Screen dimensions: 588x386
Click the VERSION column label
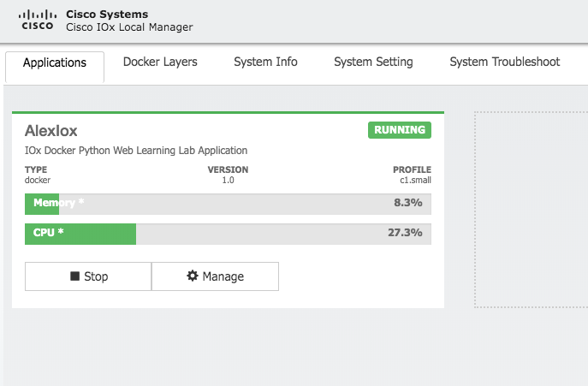[x=228, y=169]
